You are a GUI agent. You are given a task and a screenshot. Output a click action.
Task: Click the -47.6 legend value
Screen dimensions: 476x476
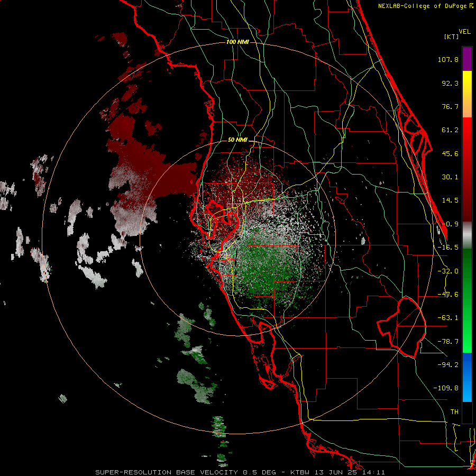[x=448, y=295]
